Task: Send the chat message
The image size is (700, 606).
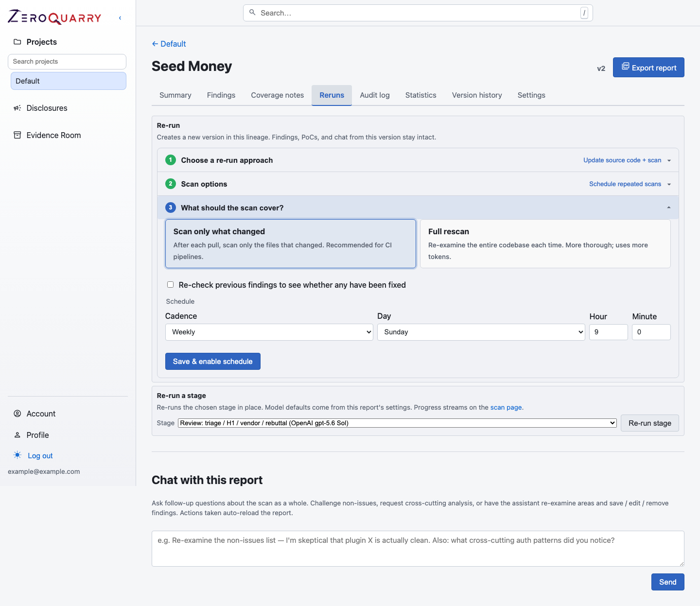Action: (668, 582)
